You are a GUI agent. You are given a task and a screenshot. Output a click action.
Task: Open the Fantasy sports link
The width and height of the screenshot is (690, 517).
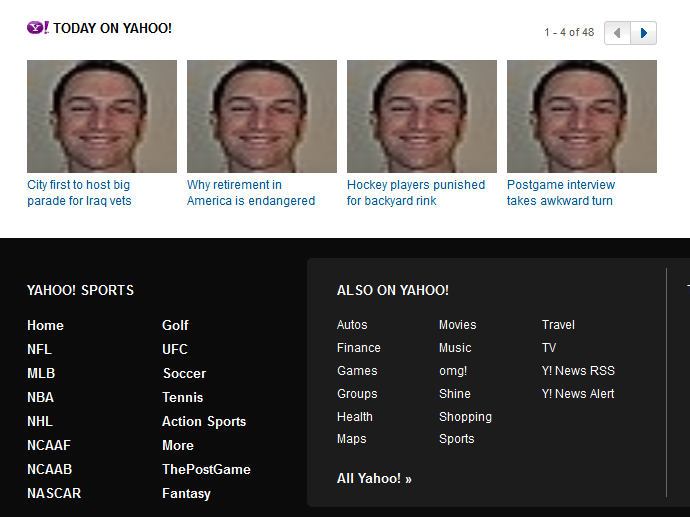(x=186, y=494)
